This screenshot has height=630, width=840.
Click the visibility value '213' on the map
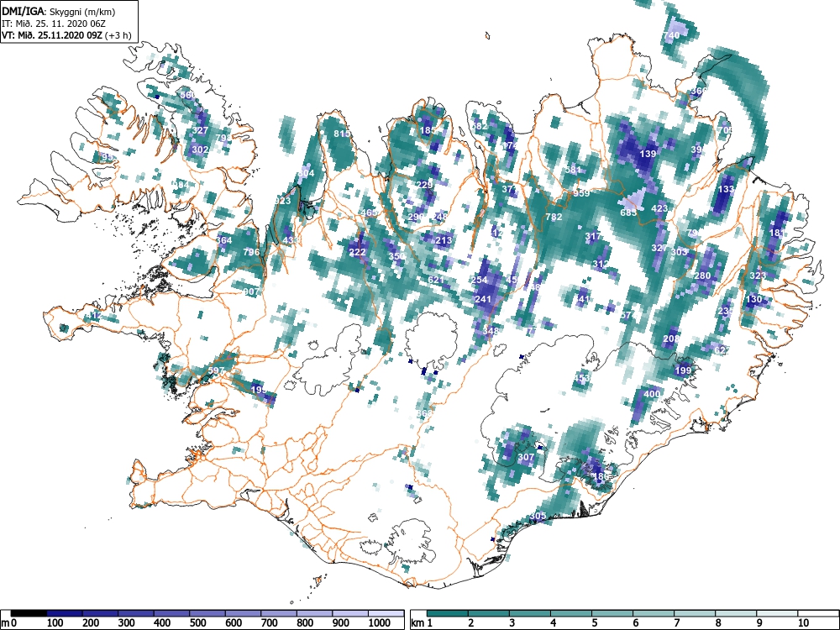point(444,240)
